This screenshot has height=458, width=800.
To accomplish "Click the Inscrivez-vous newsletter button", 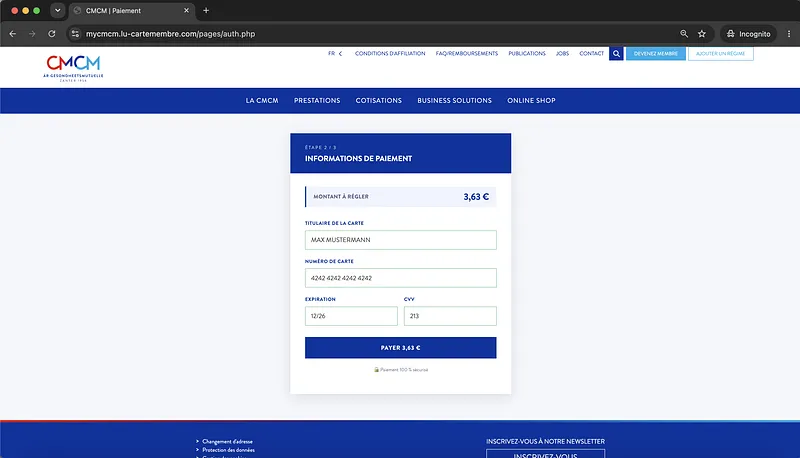I will [545, 454].
